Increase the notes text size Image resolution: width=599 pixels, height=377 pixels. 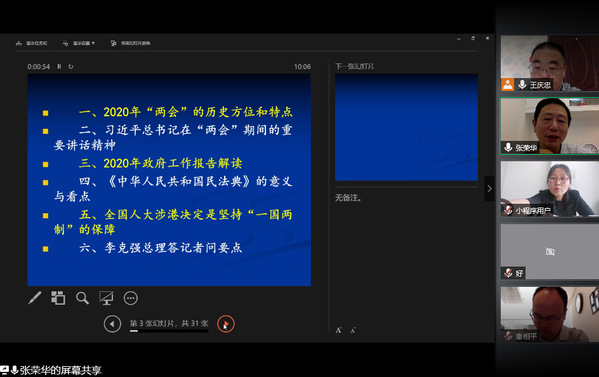(338, 330)
